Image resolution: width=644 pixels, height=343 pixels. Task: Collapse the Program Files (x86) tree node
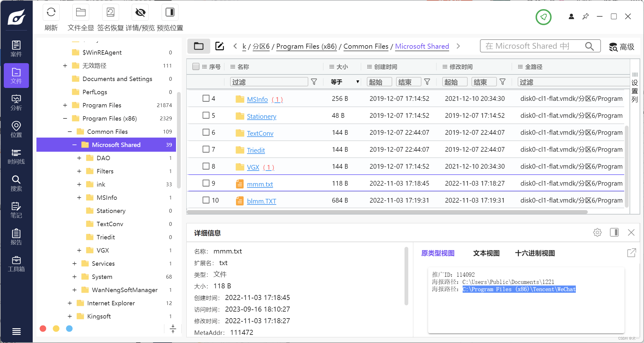[x=65, y=118]
